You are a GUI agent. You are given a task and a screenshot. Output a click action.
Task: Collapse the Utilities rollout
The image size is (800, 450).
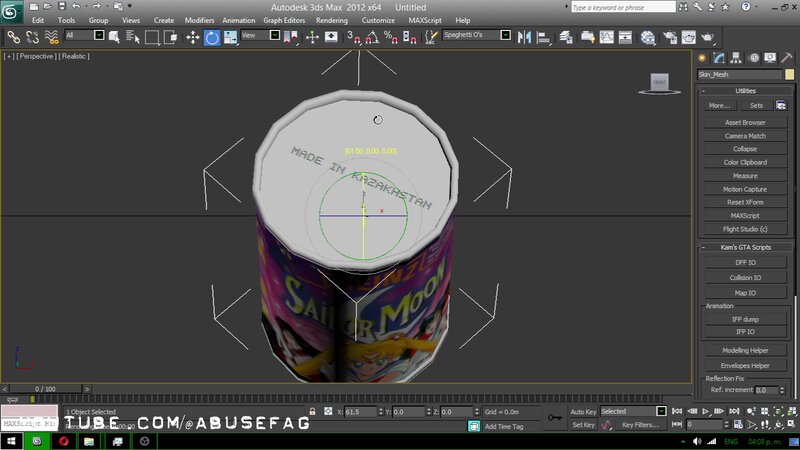(745, 91)
